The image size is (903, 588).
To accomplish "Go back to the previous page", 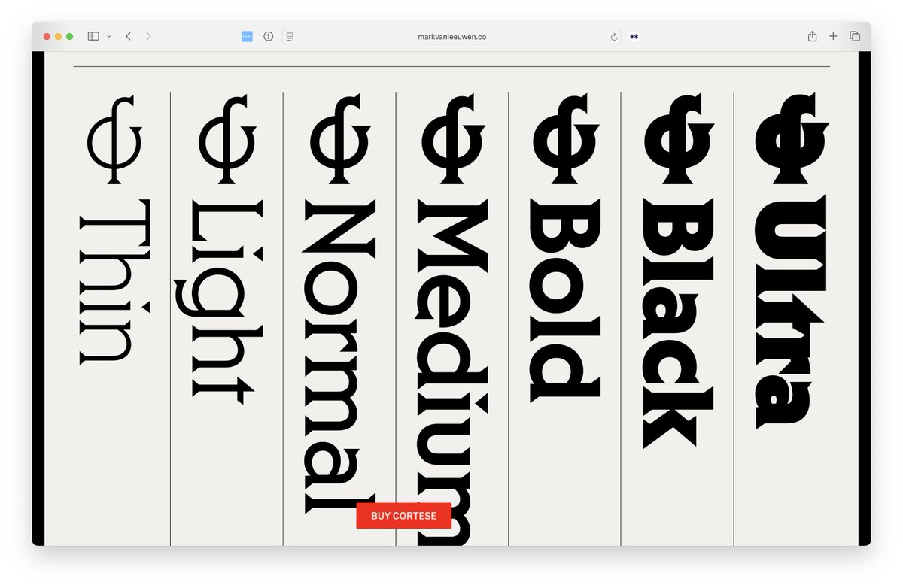I will tap(128, 36).
